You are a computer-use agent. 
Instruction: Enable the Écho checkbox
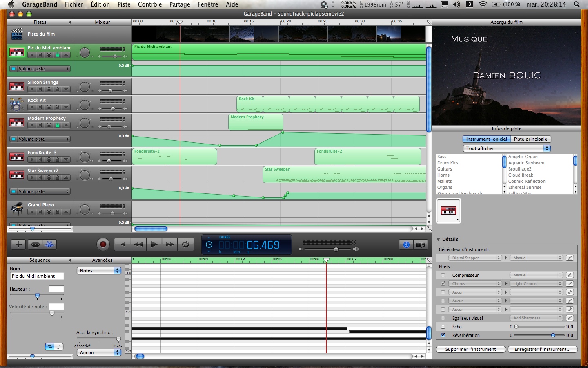[x=443, y=327]
